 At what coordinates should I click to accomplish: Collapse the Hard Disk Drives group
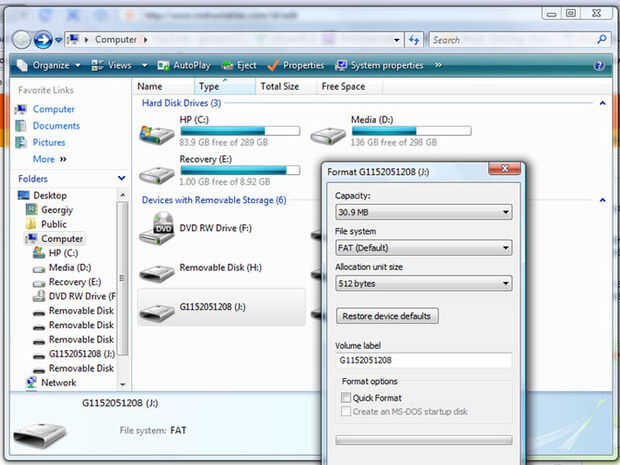[x=603, y=103]
